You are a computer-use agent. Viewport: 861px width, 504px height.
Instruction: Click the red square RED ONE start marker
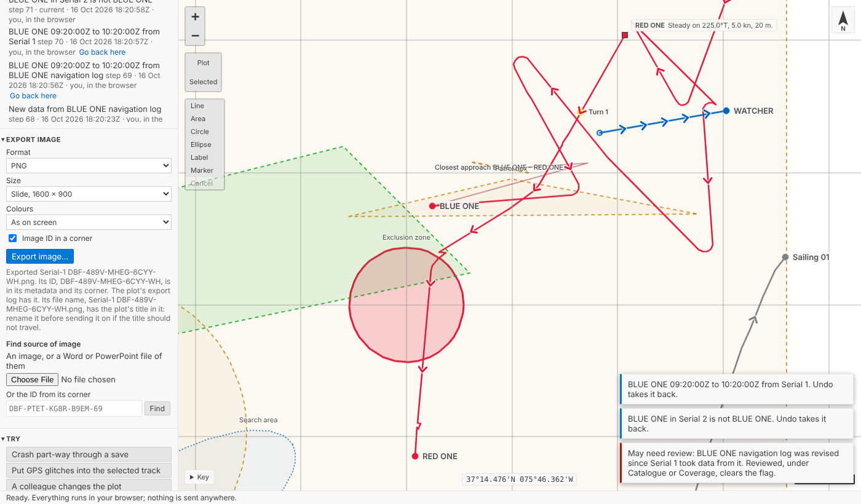[625, 35]
